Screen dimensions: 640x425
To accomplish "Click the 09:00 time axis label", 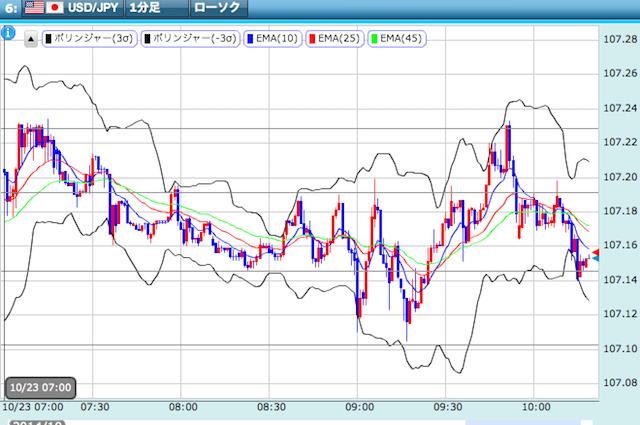I will [359, 407].
